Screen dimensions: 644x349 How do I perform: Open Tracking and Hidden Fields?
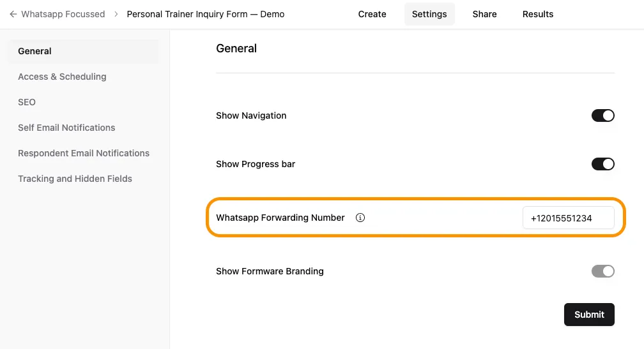tap(75, 179)
